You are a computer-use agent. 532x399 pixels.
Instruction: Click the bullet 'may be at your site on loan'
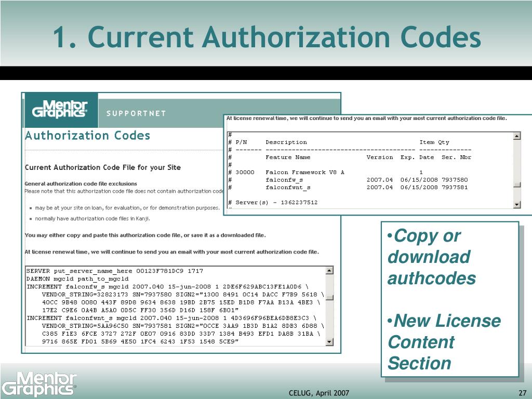coord(127,208)
